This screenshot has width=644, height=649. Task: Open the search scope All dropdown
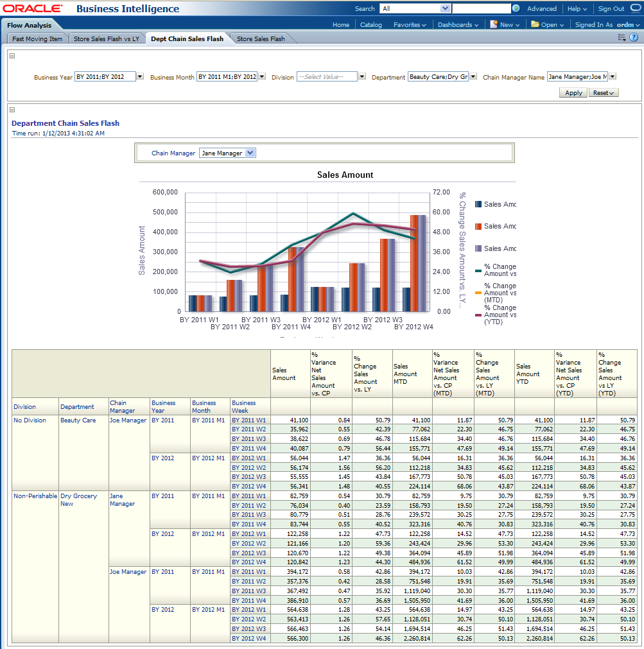tap(445, 8)
